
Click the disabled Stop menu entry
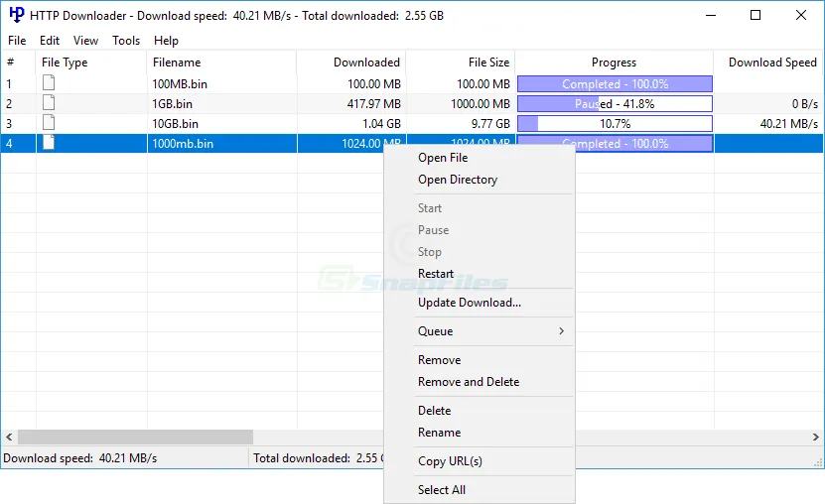pyautogui.click(x=479, y=252)
